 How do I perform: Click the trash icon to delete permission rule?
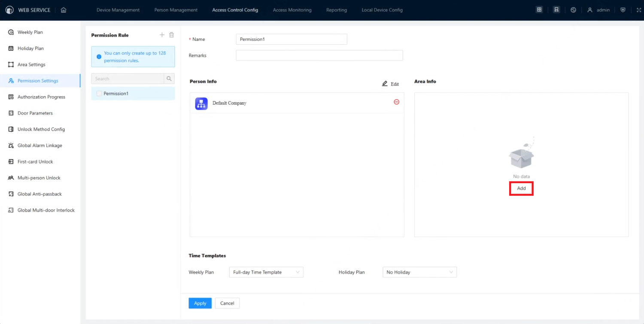click(172, 35)
